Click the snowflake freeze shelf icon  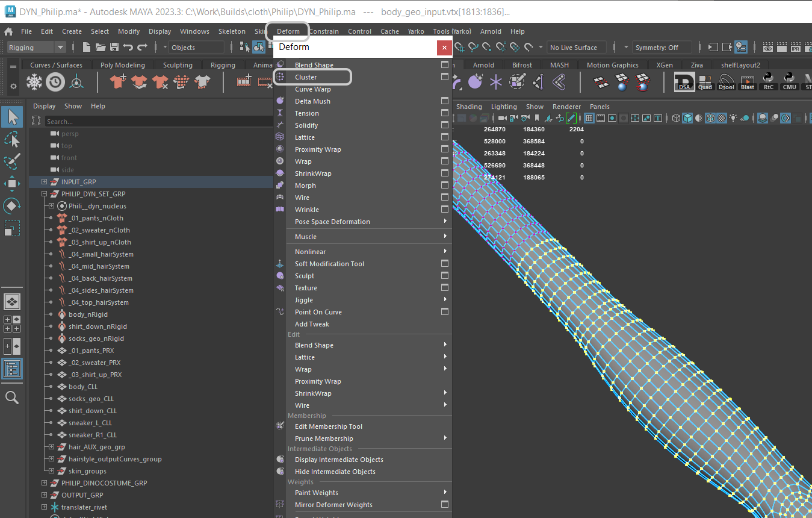click(34, 82)
